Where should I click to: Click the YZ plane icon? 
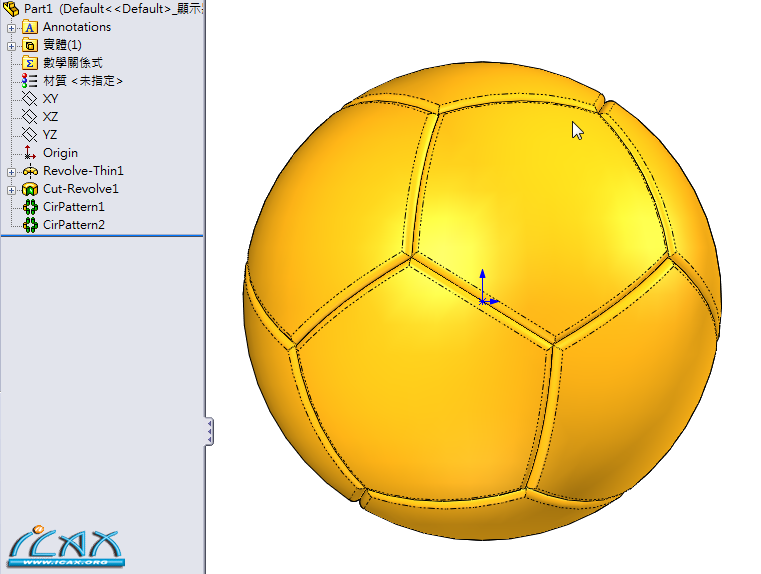[x=30, y=135]
